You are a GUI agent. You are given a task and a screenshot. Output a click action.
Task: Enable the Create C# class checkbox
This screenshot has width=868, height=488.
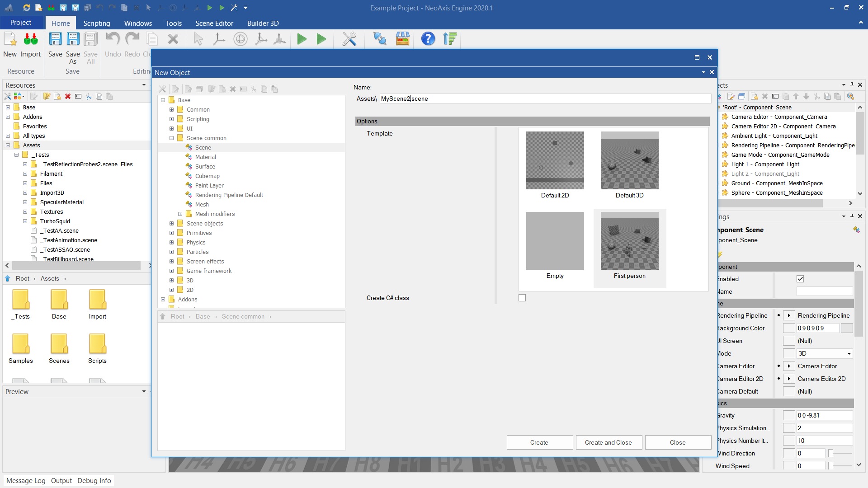point(522,298)
